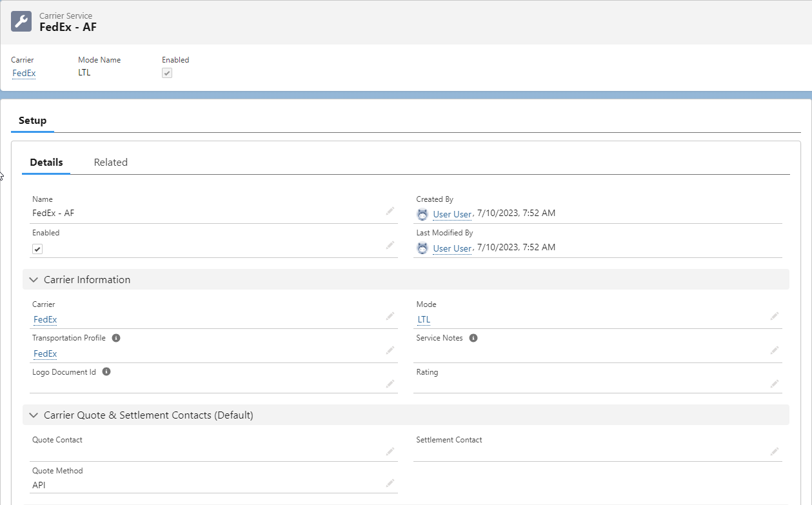Click Last Modified By user avatar icon
Screen dimensions: 812x505
coord(422,248)
